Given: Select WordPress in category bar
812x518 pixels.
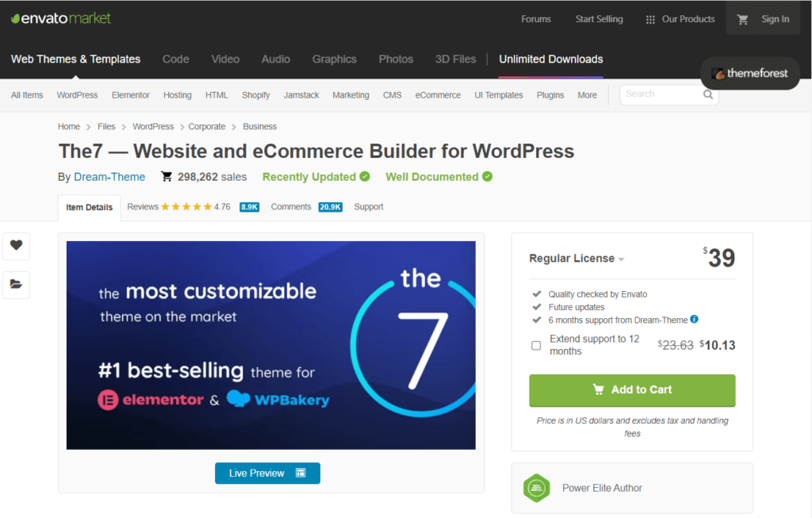Looking at the screenshot, I should tap(77, 95).
